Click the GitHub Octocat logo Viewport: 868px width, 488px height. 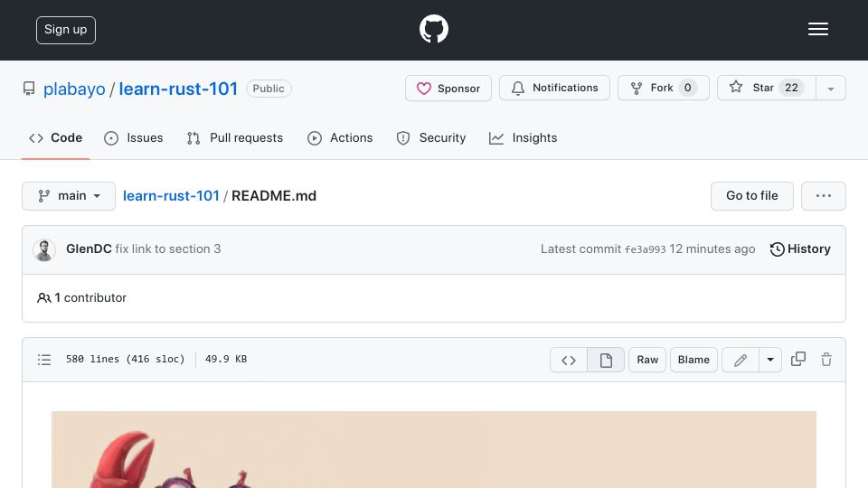(x=433, y=29)
